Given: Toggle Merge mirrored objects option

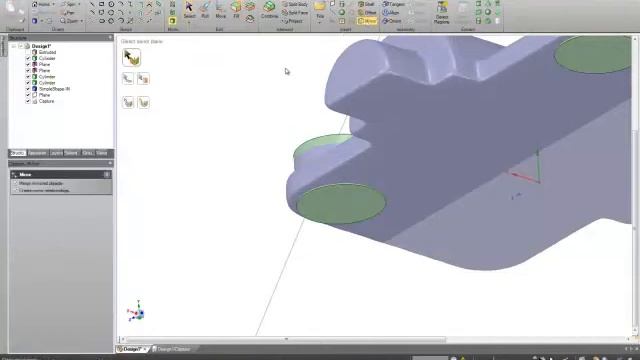Looking at the screenshot, I should [16, 184].
